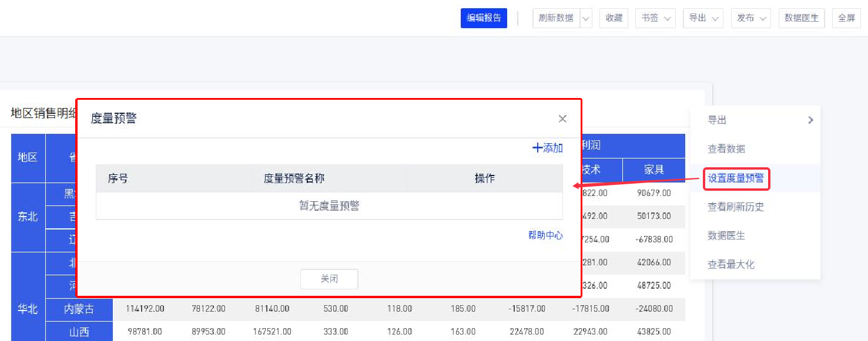Screen dimensions: 868x341
Task: Choose 设置度量预警 in the context menu
Action: click(x=736, y=178)
